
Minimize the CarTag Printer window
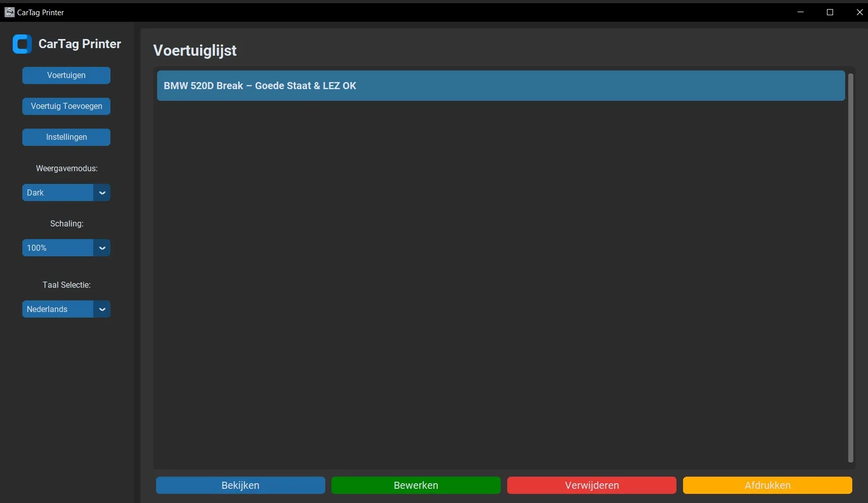[801, 12]
